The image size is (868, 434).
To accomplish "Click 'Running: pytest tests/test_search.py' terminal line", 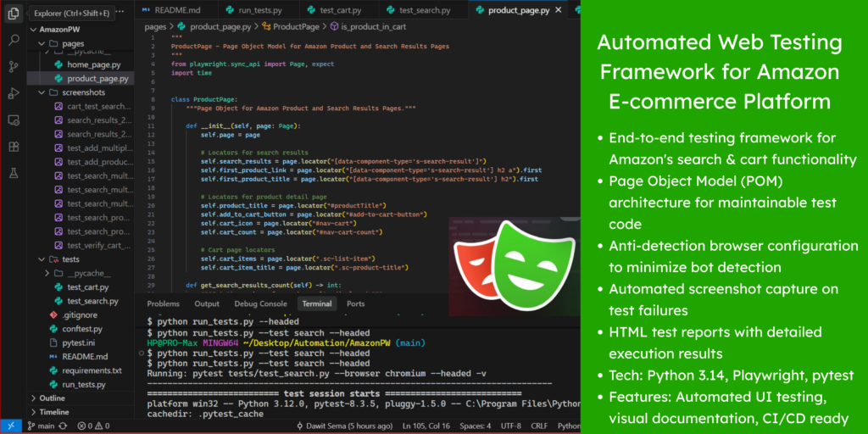I will pyautogui.click(x=317, y=374).
